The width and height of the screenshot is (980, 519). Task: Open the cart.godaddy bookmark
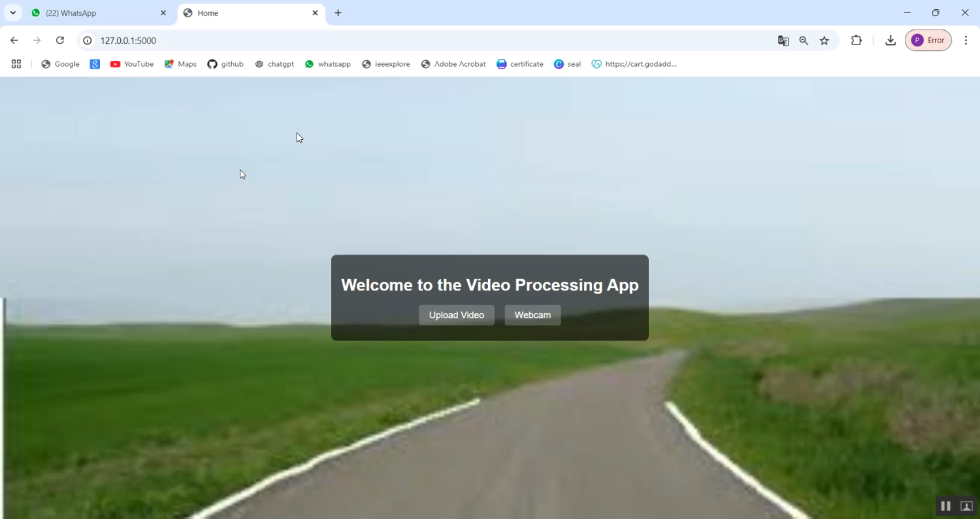point(634,64)
